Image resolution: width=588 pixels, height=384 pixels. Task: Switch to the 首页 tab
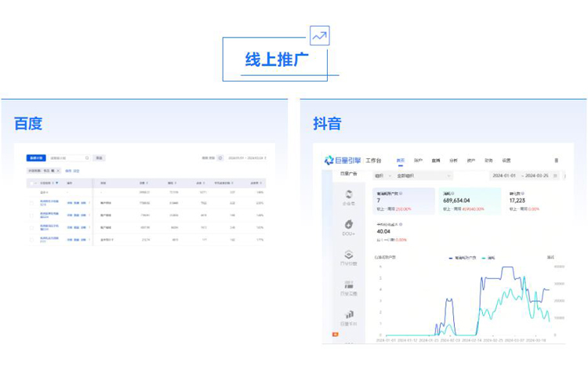click(x=401, y=161)
